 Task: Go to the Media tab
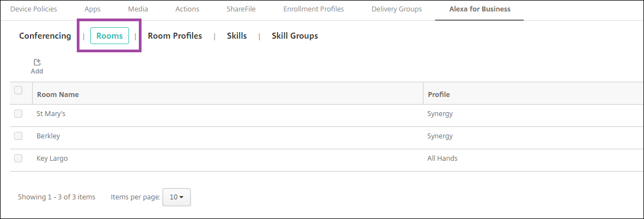click(138, 9)
